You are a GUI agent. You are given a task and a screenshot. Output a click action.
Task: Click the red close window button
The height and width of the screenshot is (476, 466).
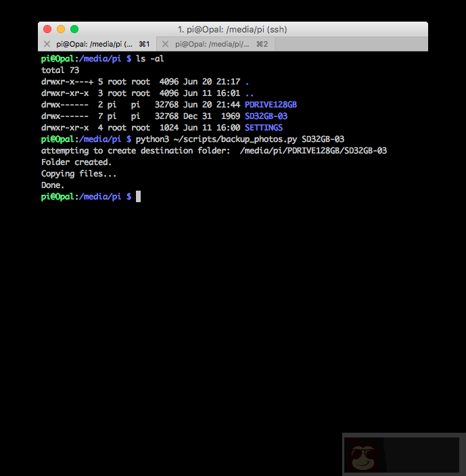tap(47, 29)
